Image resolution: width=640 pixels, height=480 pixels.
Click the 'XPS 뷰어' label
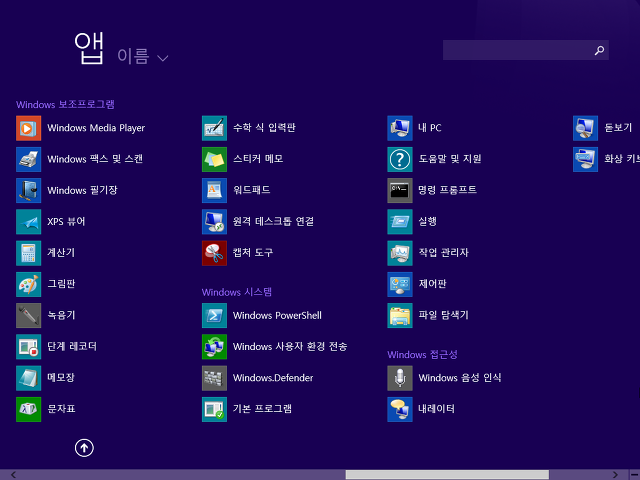point(66,222)
